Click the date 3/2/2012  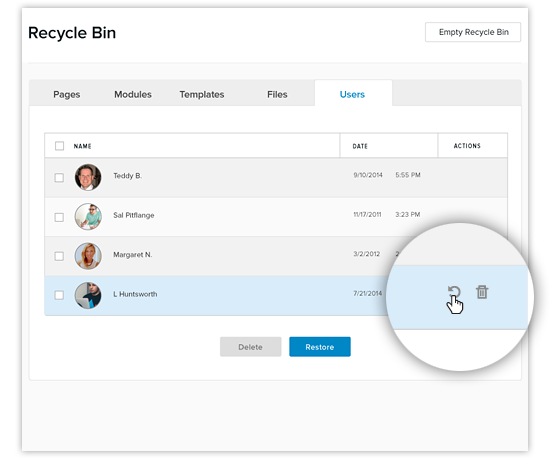click(x=367, y=254)
